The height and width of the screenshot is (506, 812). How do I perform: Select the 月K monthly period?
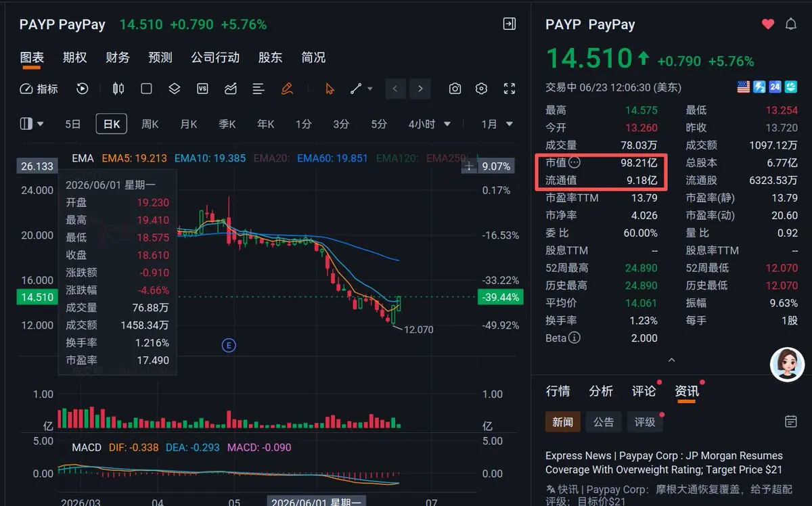click(x=189, y=124)
